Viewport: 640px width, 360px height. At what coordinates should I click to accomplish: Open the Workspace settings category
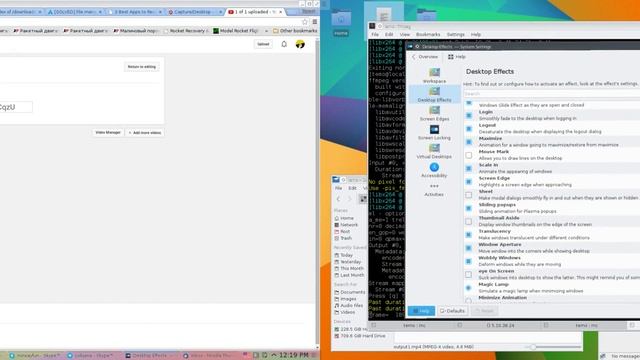coord(434,76)
